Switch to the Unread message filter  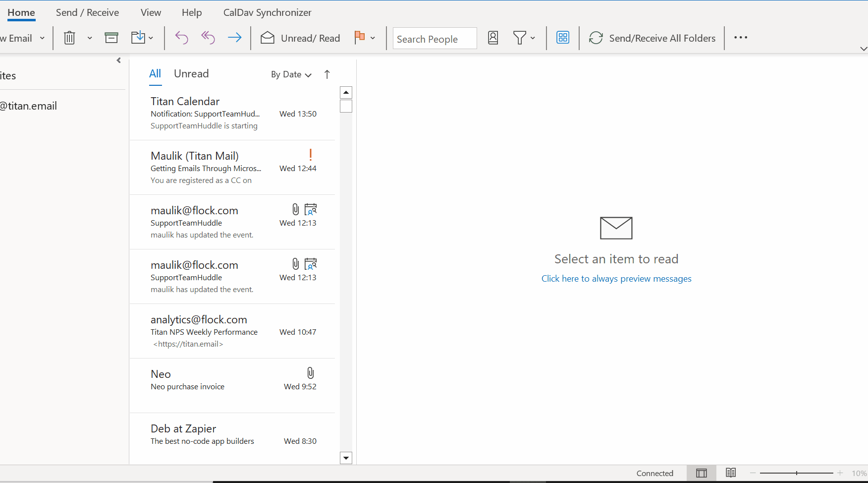[x=191, y=73]
